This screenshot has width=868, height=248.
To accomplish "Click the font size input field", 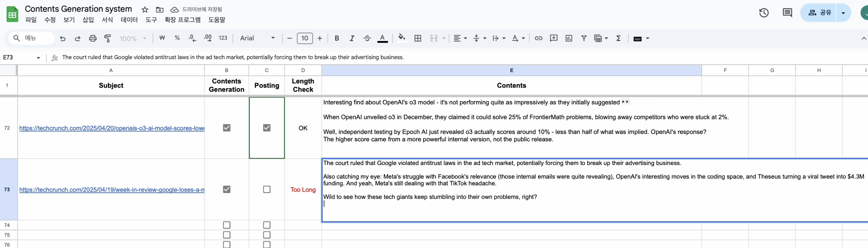I will pos(304,38).
